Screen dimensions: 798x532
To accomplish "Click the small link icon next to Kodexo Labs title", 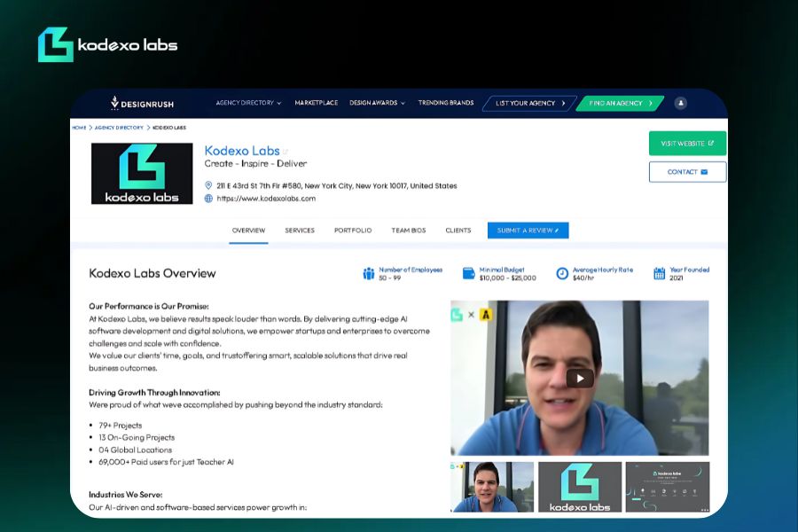I will tap(286, 152).
